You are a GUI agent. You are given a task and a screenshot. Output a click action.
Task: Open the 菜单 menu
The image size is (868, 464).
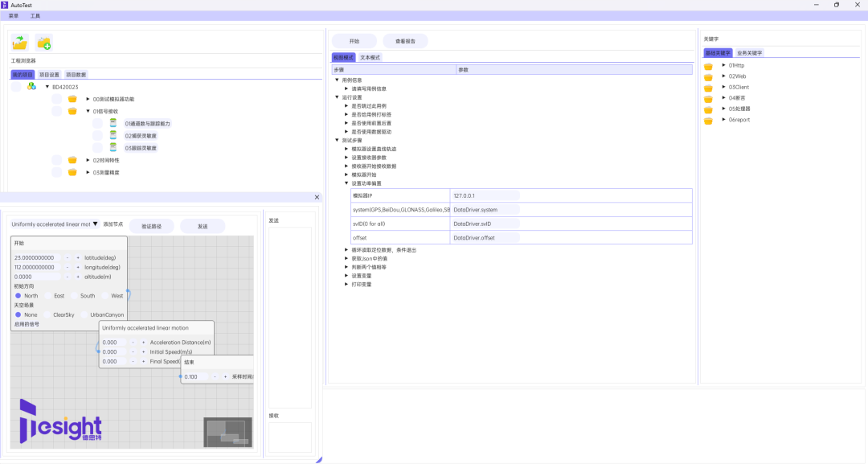[x=14, y=16]
